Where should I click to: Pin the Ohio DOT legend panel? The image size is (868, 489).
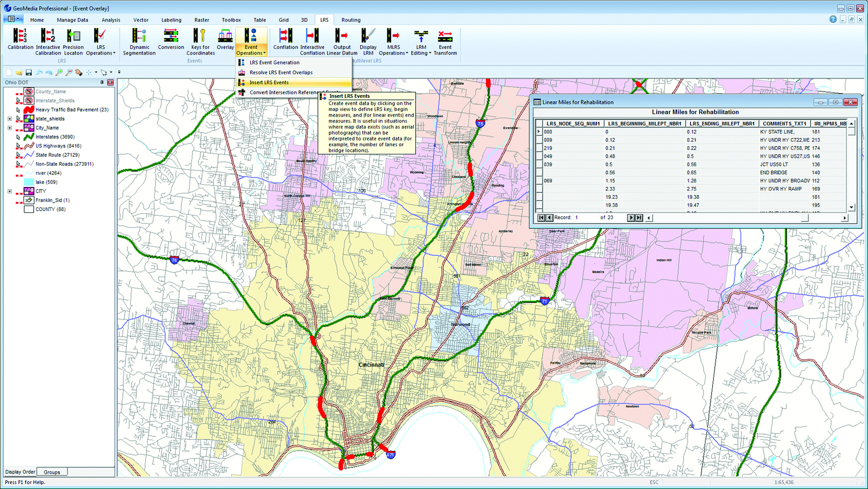click(102, 82)
